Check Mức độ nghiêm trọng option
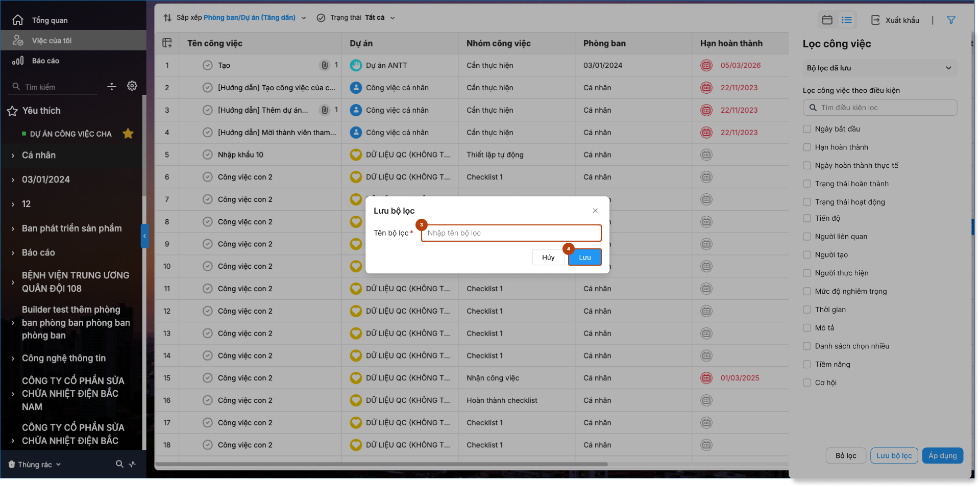 (x=807, y=291)
